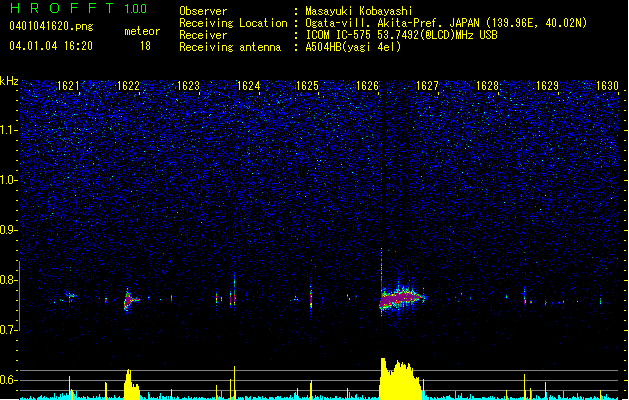Image resolution: width=629 pixels, height=400 pixels.
Task: Click the 1627 time marker
Action: click(428, 86)
